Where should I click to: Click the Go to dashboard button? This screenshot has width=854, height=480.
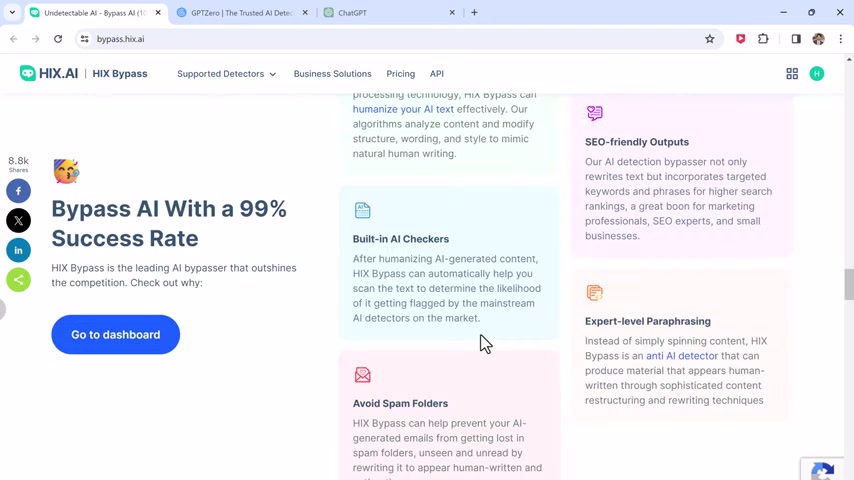pyautogui.click(x=115, y=335)
